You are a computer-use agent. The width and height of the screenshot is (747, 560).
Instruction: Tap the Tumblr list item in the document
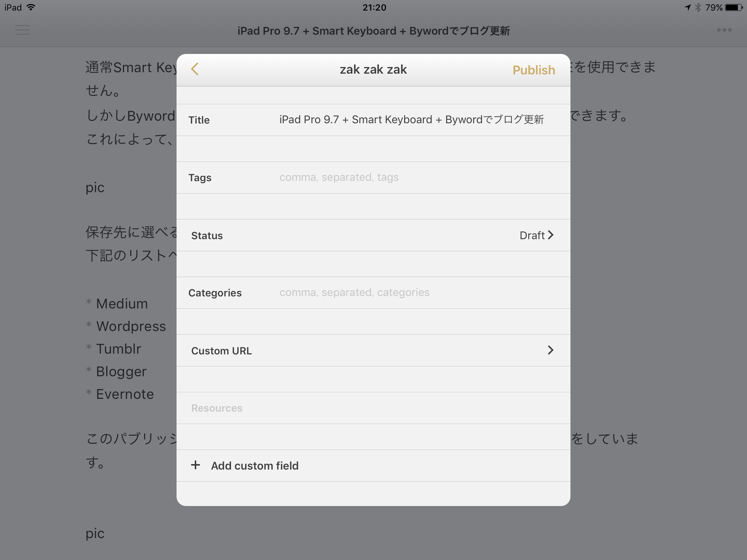coord(119,349)
